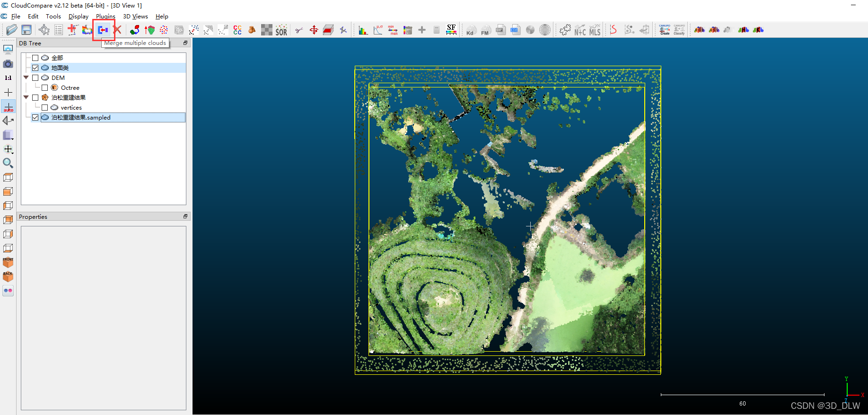Click the MLS toolbar icon
Image resolution: width=868 pixels, height=415 pixels.
point(595,30)
